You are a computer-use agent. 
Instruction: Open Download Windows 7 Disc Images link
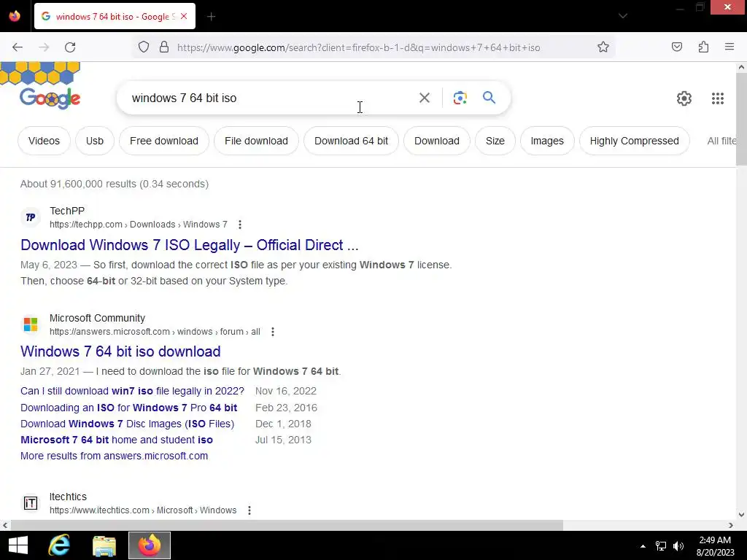tap(127, 424)
